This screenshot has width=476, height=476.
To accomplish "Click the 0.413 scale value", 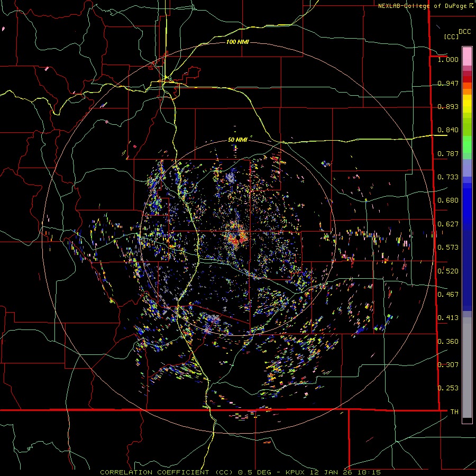I will 448,318.
